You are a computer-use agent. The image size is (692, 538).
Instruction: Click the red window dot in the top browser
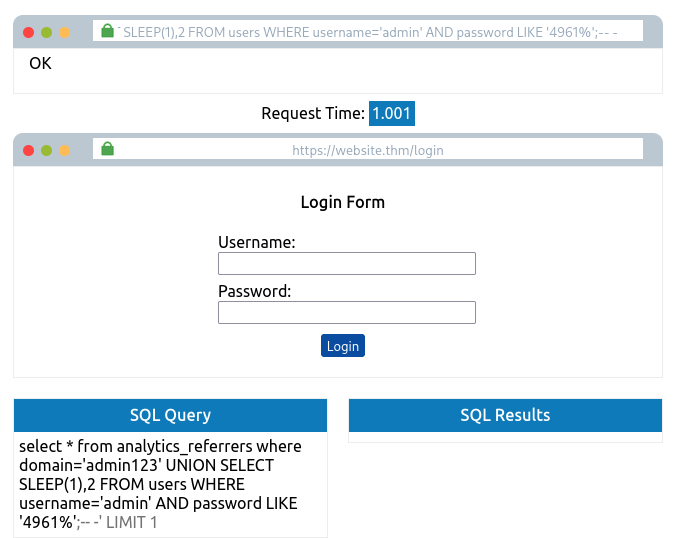[29, 33]
